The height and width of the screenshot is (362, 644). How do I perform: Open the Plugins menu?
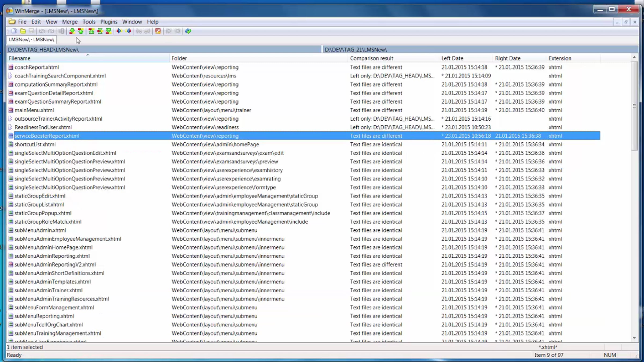point(109,22)
